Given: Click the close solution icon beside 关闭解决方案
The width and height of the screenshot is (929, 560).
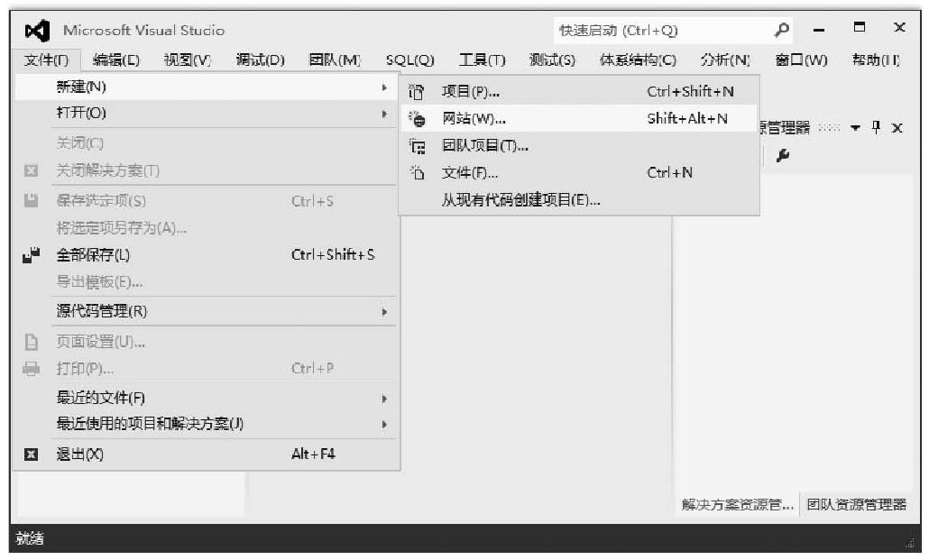Looking at the screenshot, I should pyautogui.click(x=31, y=170).
